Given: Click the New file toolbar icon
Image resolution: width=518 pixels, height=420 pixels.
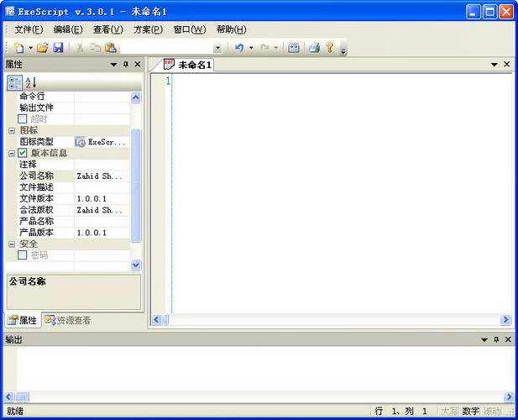Looking at the screenshot, I should pyautogui.click(x=19, y=48).
